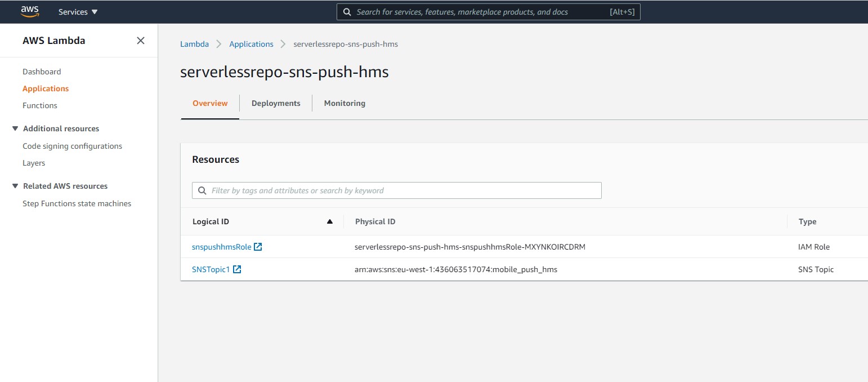Open the search magnifier in Resources filter
Image resolution: width=868 pixels, height=382 pixels.
tap(203, 190)
